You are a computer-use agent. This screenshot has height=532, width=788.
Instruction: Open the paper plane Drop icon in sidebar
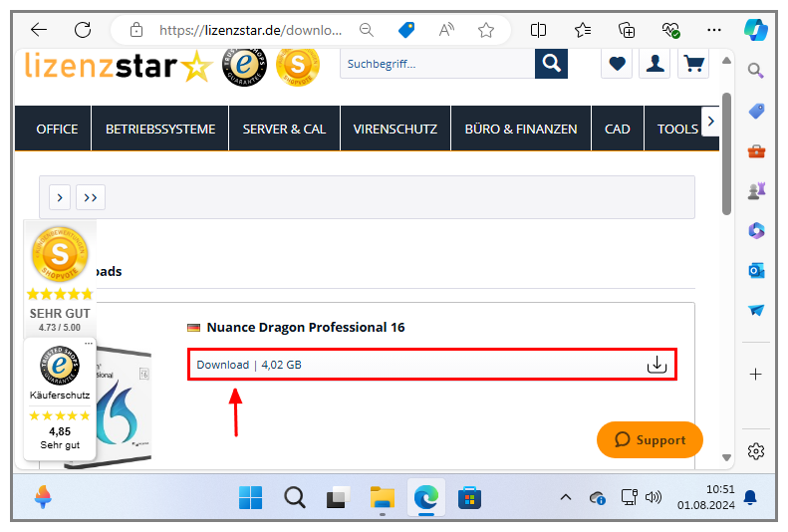(x=756, y=310)
